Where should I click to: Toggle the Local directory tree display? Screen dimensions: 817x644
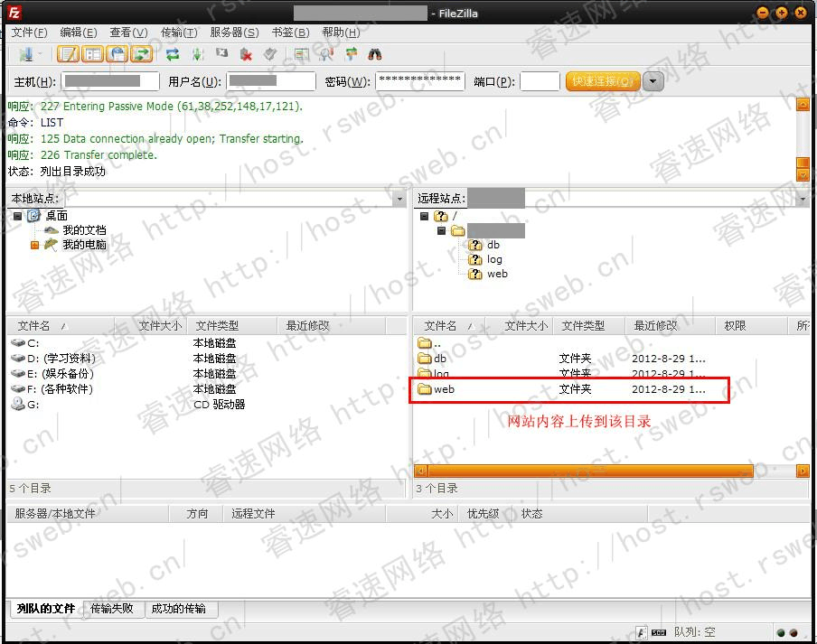[x=92, y=54]
